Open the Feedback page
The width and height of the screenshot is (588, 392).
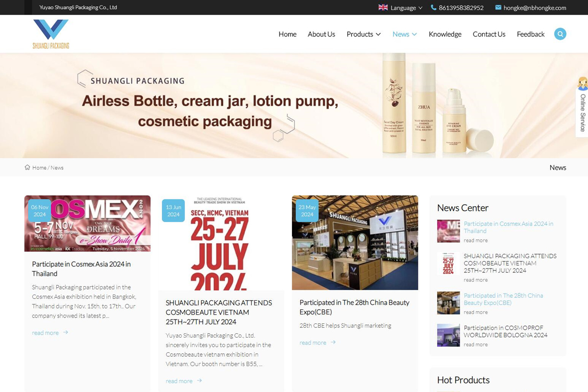pos(531,34)
